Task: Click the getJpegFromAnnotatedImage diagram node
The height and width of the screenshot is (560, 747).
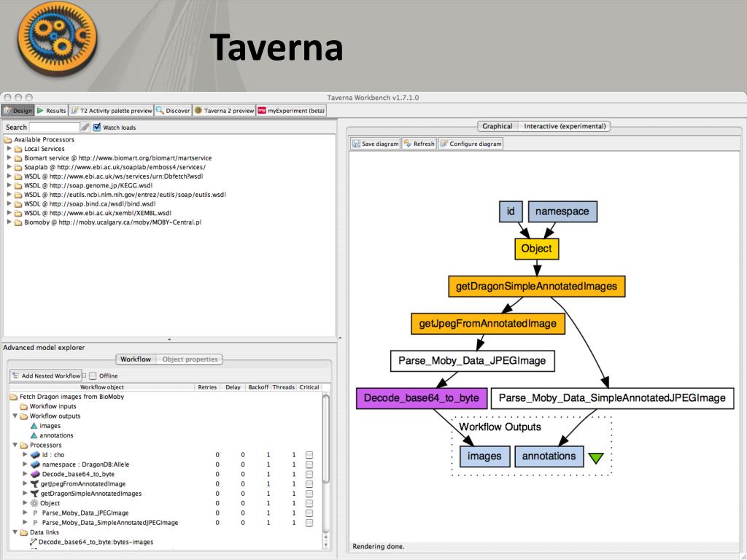Action: [488, 323]
